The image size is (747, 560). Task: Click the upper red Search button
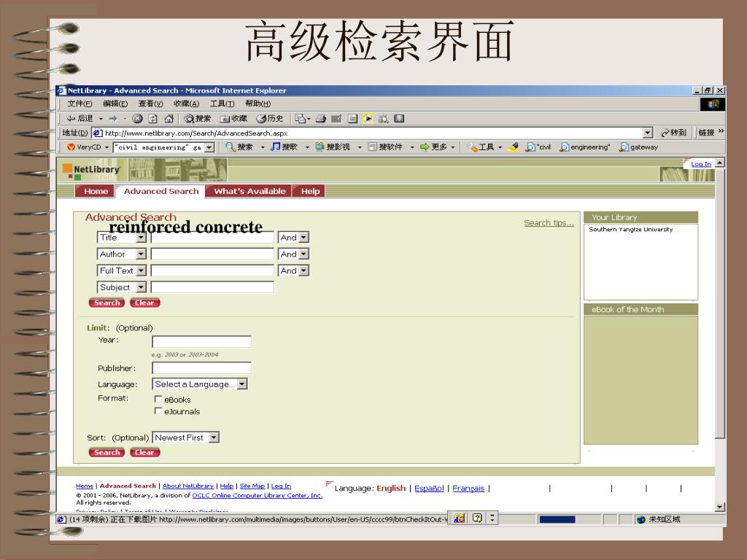point(107,303)
